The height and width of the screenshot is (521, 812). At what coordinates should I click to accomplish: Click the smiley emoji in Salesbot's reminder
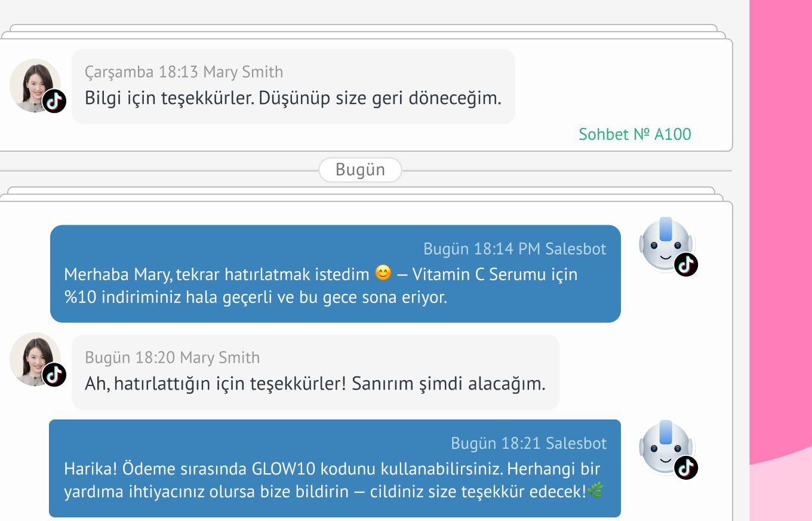(x=383, y=274)
